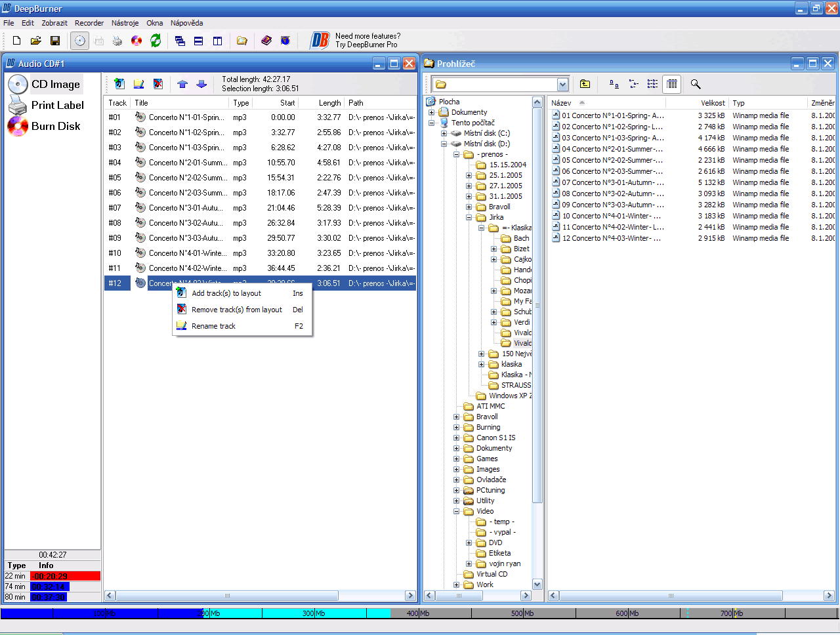The width and height of the screenshot is (840, 635).
Task: Expand the Dokumenty node under Plocha
Action: click(432, 112)
